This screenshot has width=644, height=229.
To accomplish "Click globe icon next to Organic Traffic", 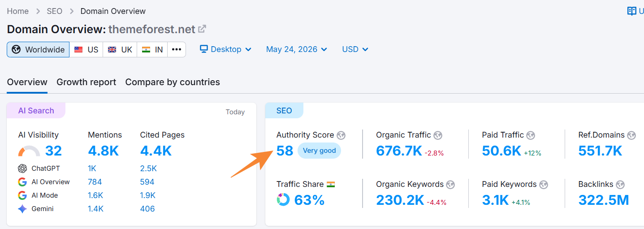I will (438, 135).
